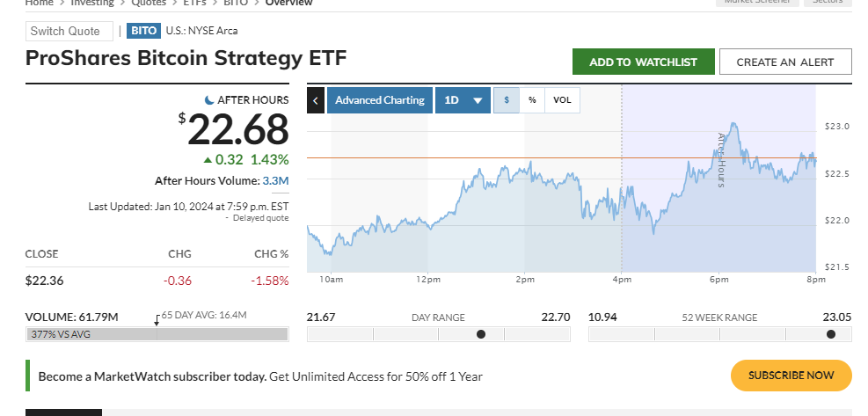868x416 pixels.
Task: Collapse chart with the left chevron icon
Action: 316,100
